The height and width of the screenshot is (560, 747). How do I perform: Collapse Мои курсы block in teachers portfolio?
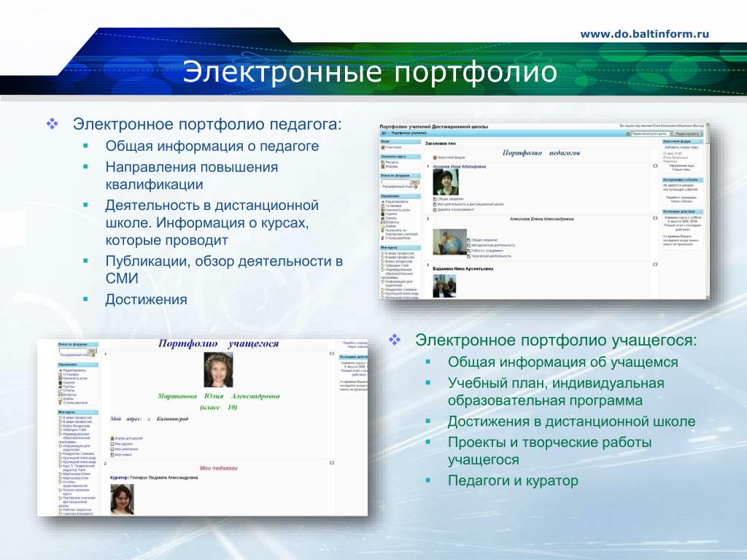coord(419,248)
